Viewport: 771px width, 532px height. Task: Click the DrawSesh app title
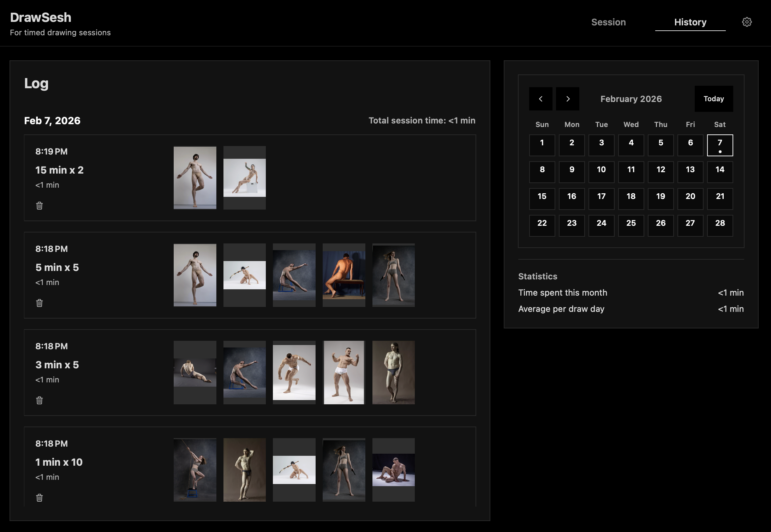click(41, 18)
